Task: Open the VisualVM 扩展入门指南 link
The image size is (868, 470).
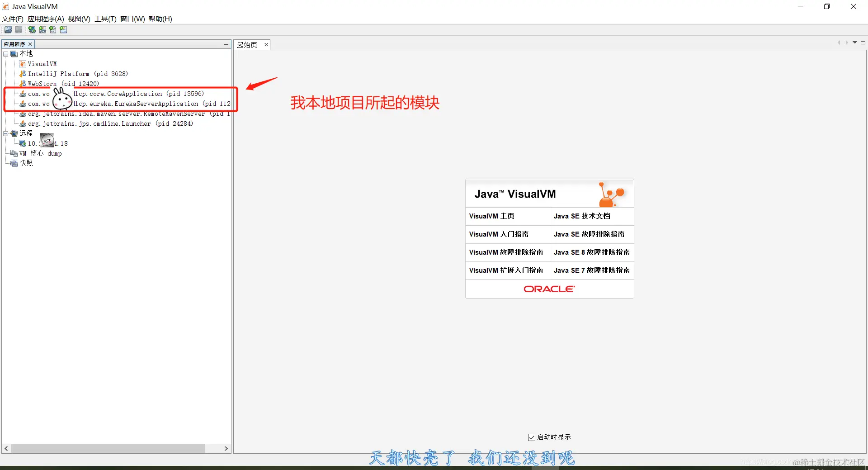Action: coord(506,271)
